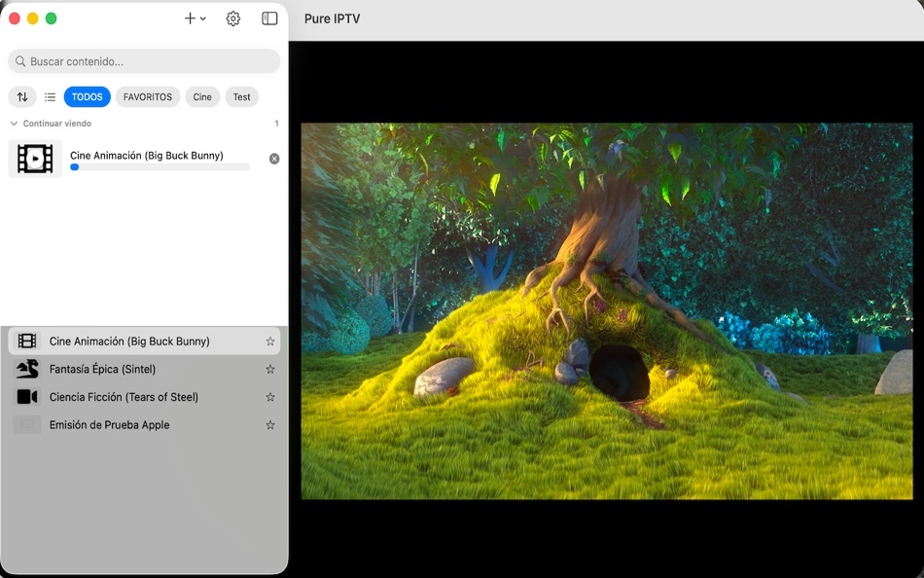924x578 pixels.
Task: Click the Continuar viendo count 1
Action: (276, 124)
